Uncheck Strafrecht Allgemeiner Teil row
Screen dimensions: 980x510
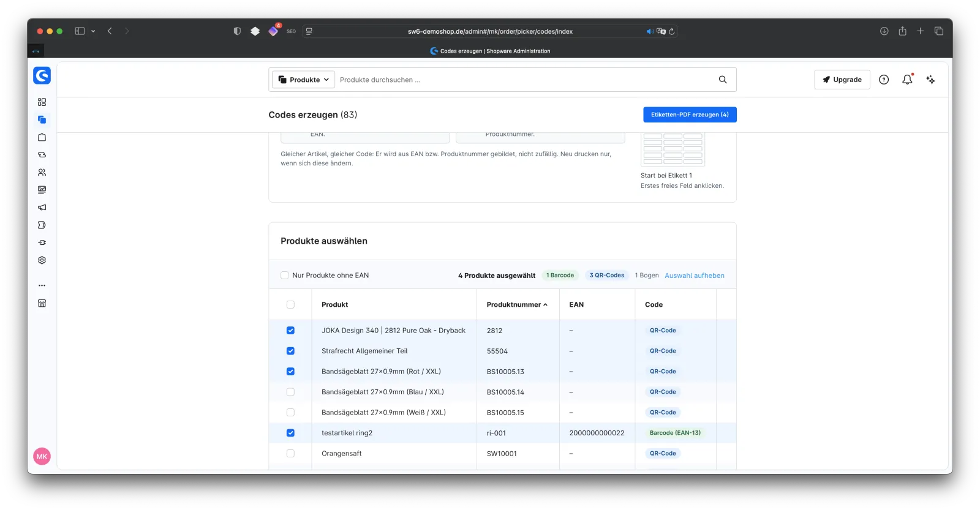click(290, 351)
